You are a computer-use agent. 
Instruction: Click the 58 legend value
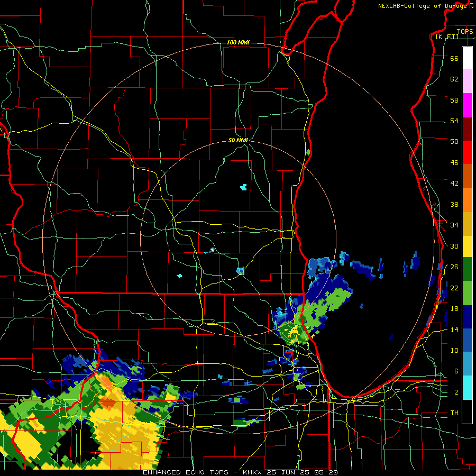click(454, 100)
